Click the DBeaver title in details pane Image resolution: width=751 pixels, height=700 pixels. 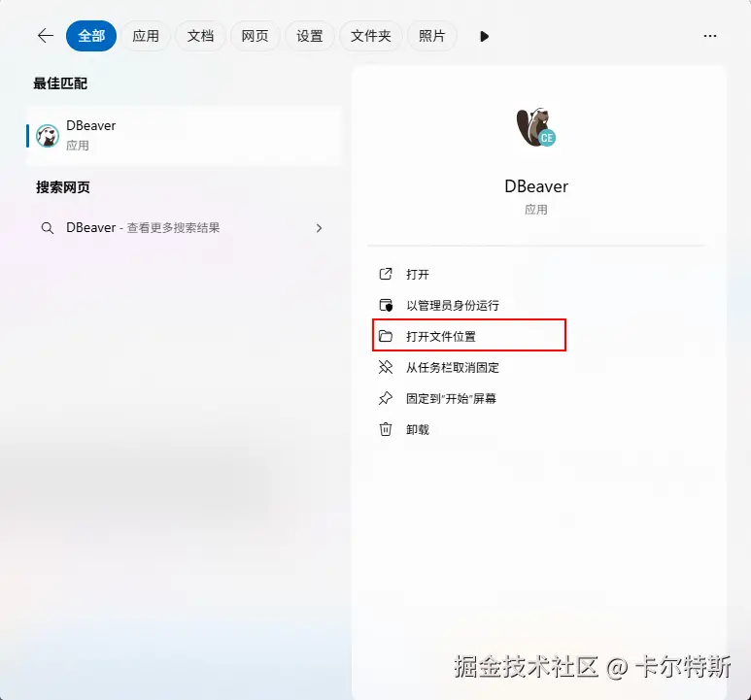[536, 186]
